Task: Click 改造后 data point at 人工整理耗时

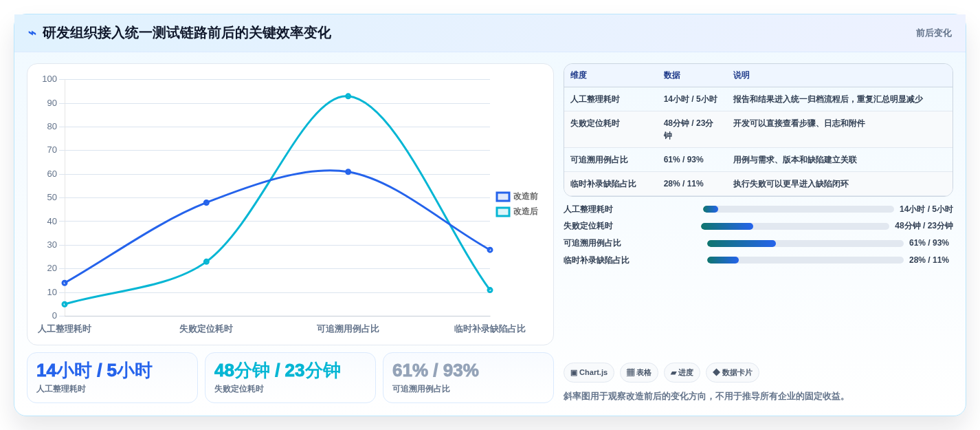Action: point(65,304)
